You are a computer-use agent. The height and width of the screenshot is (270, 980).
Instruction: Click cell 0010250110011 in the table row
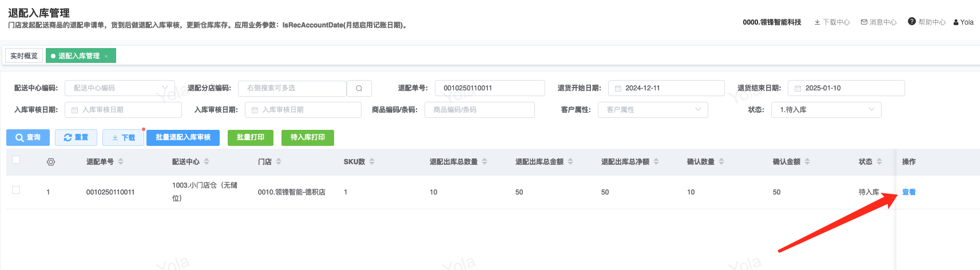110,192
